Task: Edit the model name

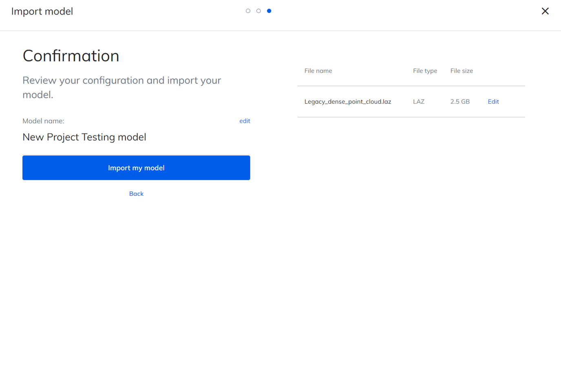Action: 245,121
